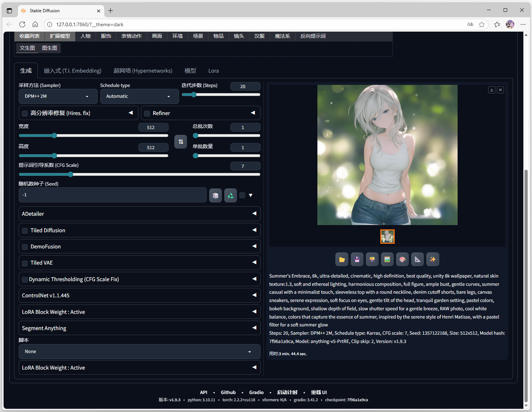Expand the ControlNet v1.1.445 section
This screenshot has height=412, width=532.
pos(139,296)
